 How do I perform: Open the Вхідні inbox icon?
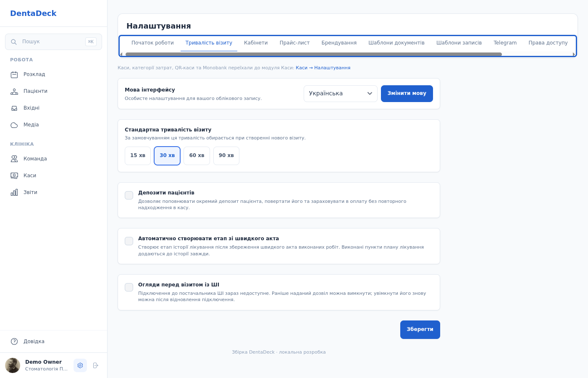pyautogui.click(x=14, y=108)
